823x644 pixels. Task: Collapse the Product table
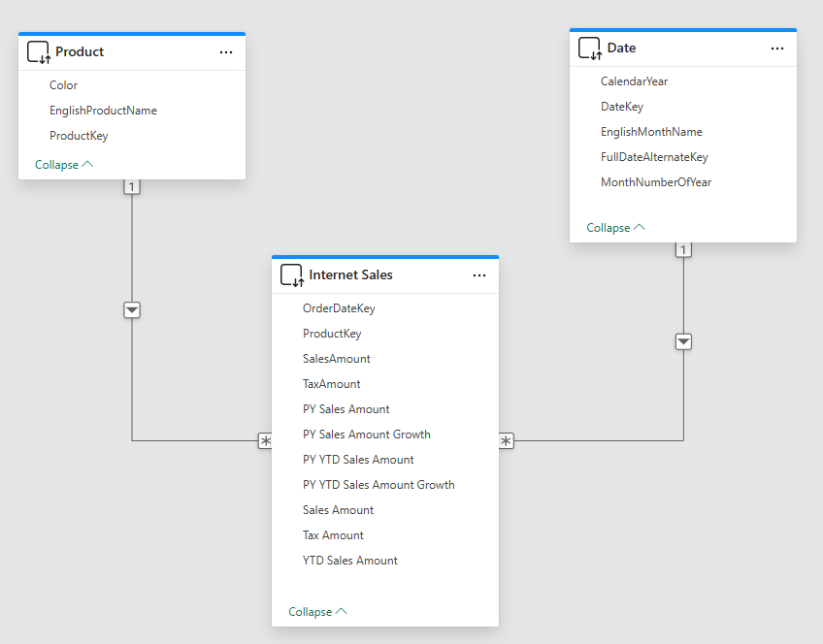coord(64,165)
